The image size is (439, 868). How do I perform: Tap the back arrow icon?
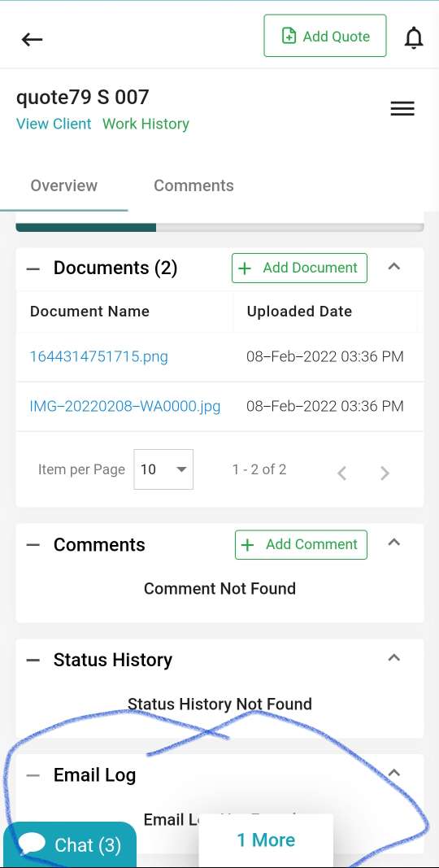[32, 39]
